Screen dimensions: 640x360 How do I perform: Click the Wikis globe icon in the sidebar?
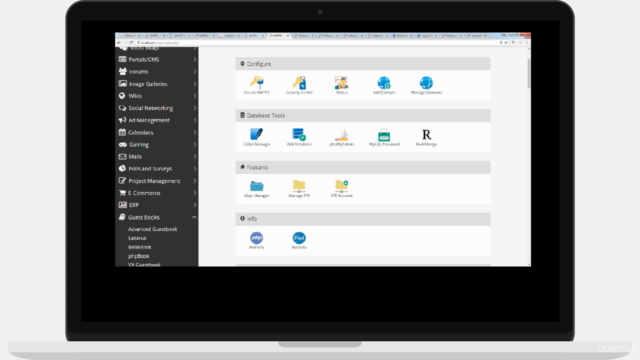tap(122, 96)
